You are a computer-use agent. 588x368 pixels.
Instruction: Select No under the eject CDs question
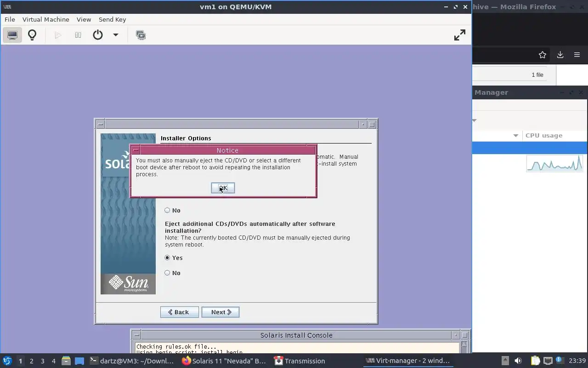coord(167,273)
